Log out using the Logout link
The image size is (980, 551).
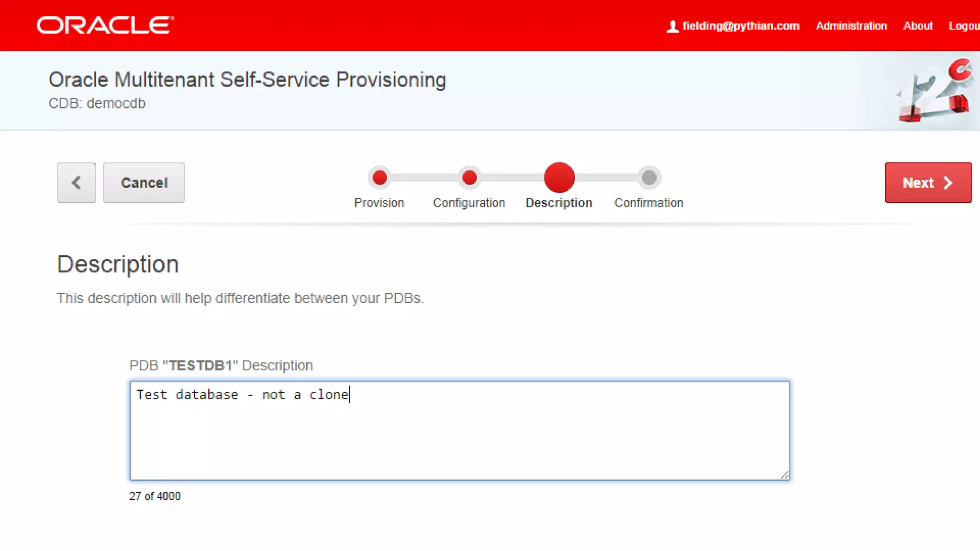pyautogui.click(x=964, y=26)
